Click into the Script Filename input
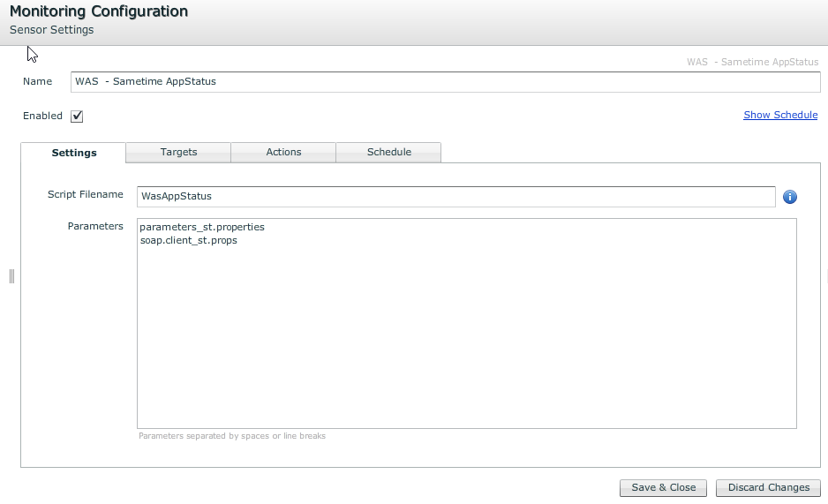Screen dimensions: 828x504 (x=455, y=196)
